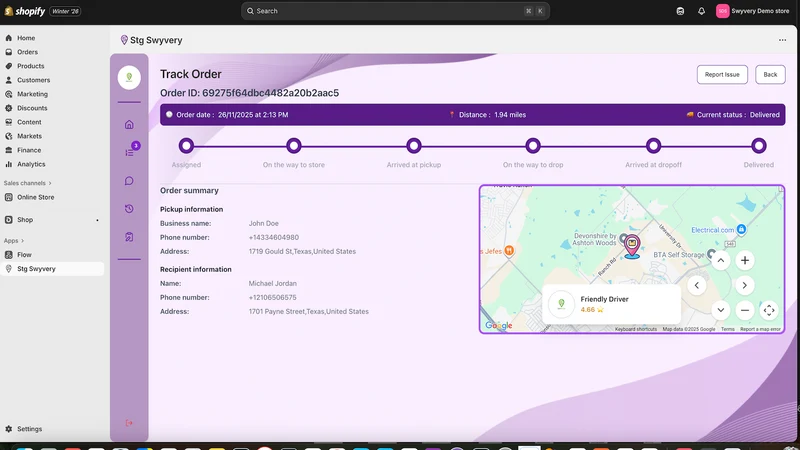Image resolution: width=800 pixels, height=450 pixels.
Task: Click the map camera controls icon
Action: click(x=769, y=310)
